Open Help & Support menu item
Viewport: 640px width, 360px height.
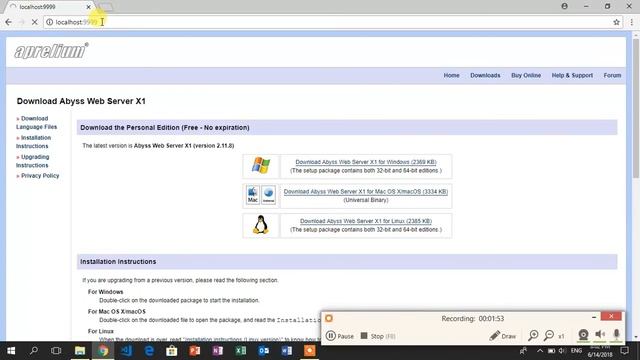572,76
